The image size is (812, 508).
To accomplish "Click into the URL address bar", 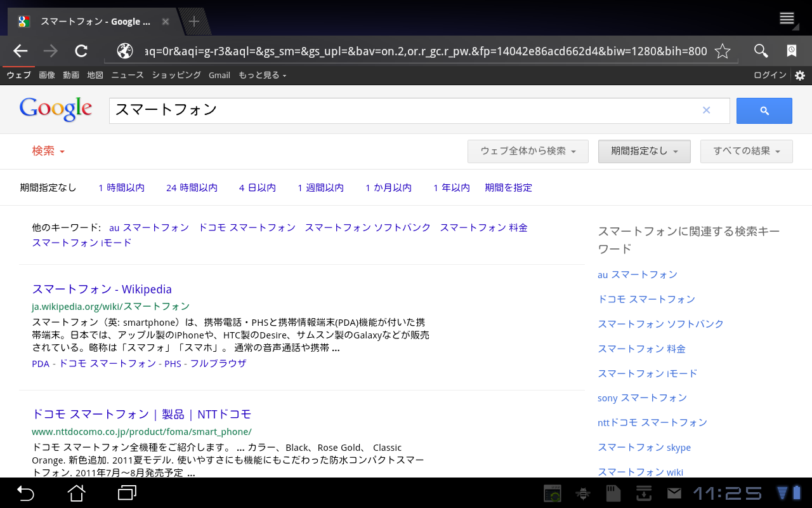I will point(425,51).
